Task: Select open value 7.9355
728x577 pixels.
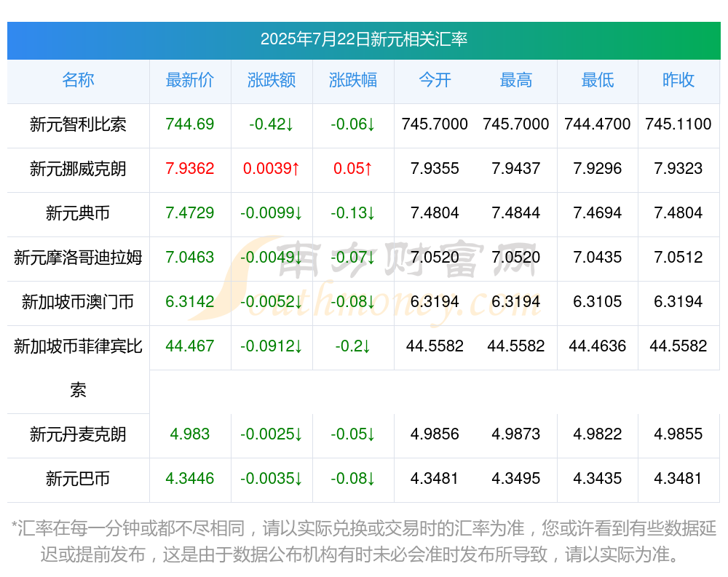Action: point(435,168)
